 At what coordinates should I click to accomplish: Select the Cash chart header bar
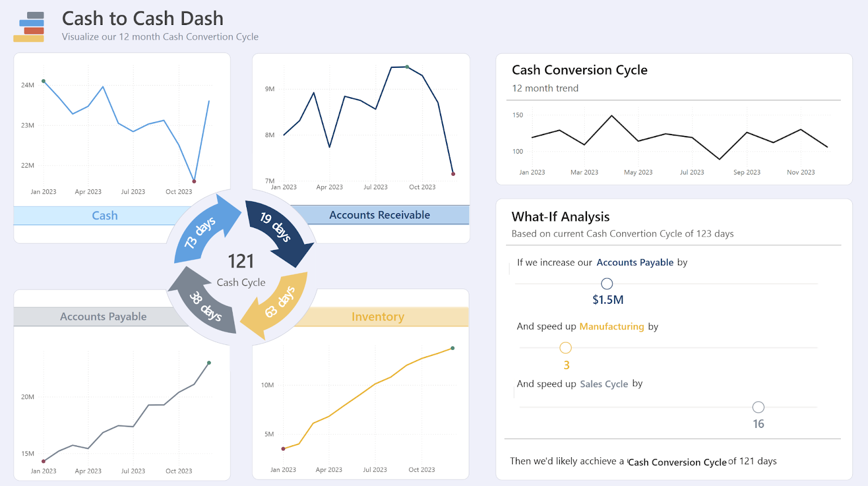click(104, 215)
